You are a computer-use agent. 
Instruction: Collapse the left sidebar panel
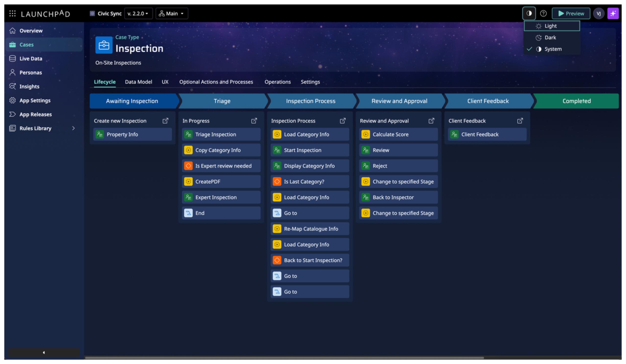pos(44,352)
